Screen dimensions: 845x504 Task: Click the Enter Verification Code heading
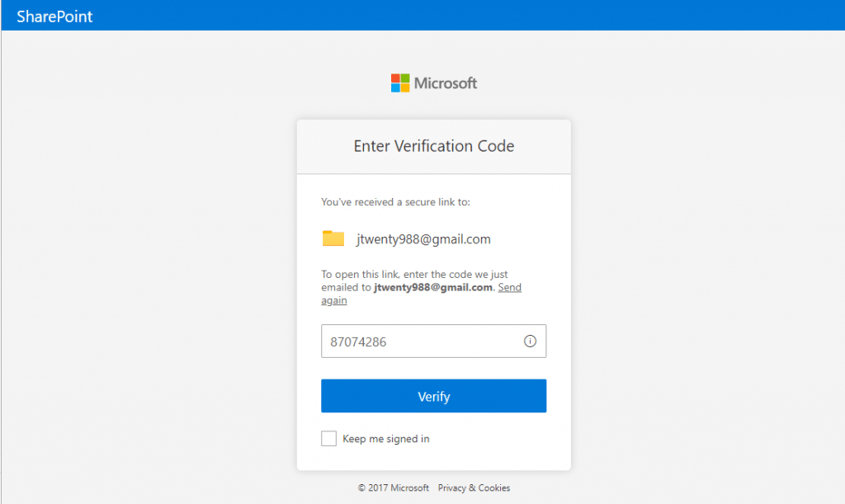[434, 146]
